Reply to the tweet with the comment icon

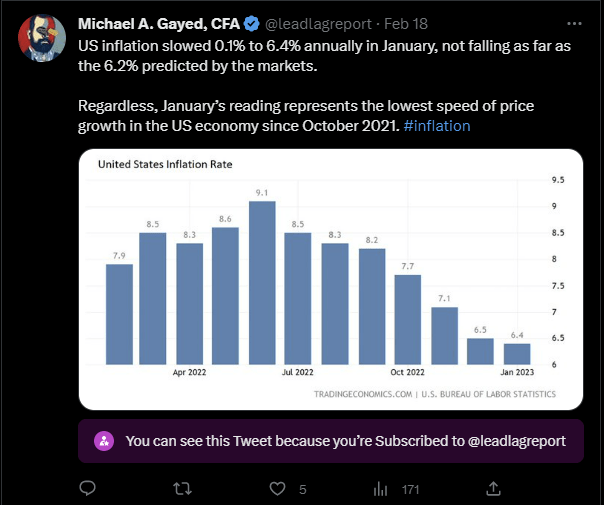pyautogui.click(x=87, y=489)
